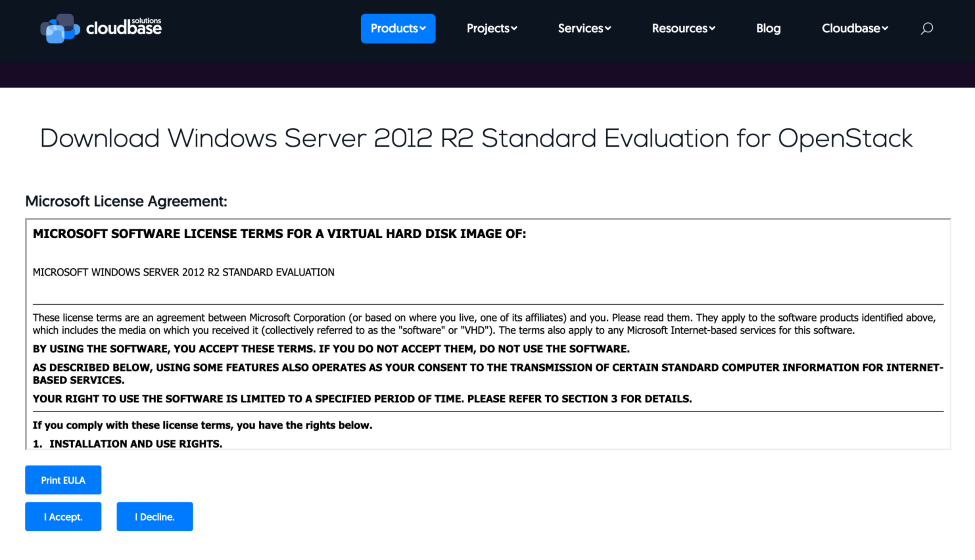Viewport: 975px width, 560px height.
Task: Click the 'Microsoft License Agreement:' heading
Action: [126, 201]
